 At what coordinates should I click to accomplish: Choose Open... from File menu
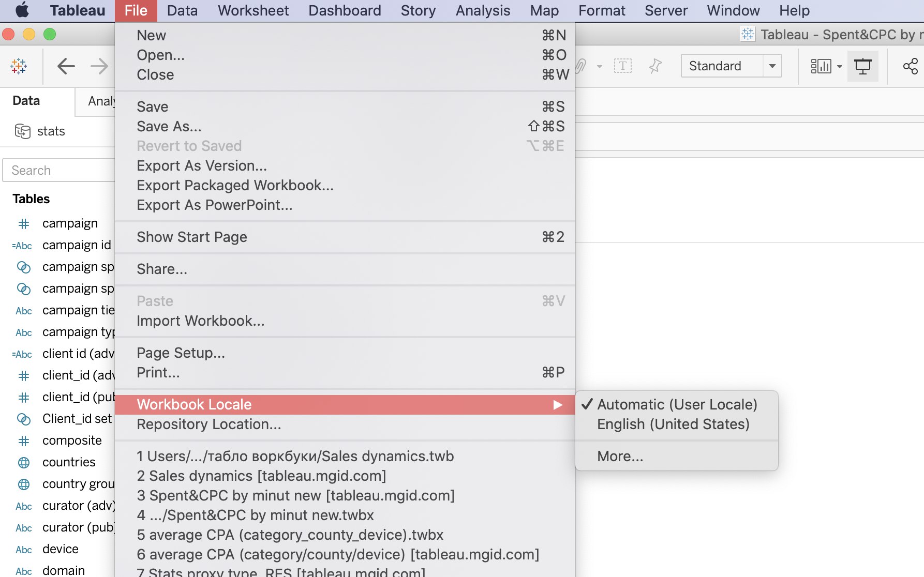345,55
